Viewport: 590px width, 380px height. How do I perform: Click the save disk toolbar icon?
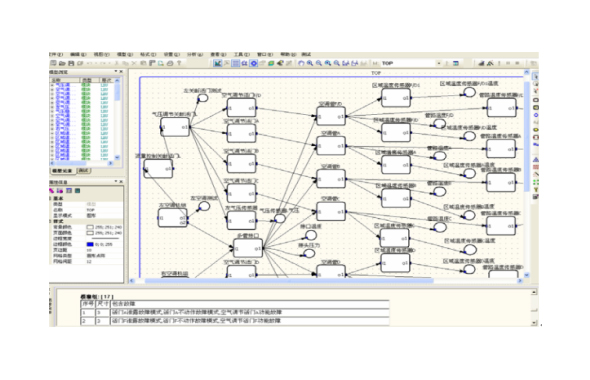point(71,63)
